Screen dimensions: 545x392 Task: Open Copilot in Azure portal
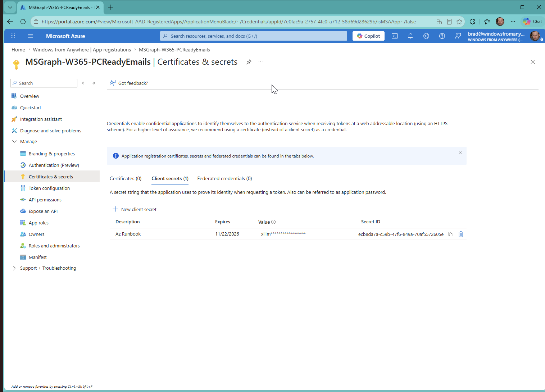coord(368,36)
